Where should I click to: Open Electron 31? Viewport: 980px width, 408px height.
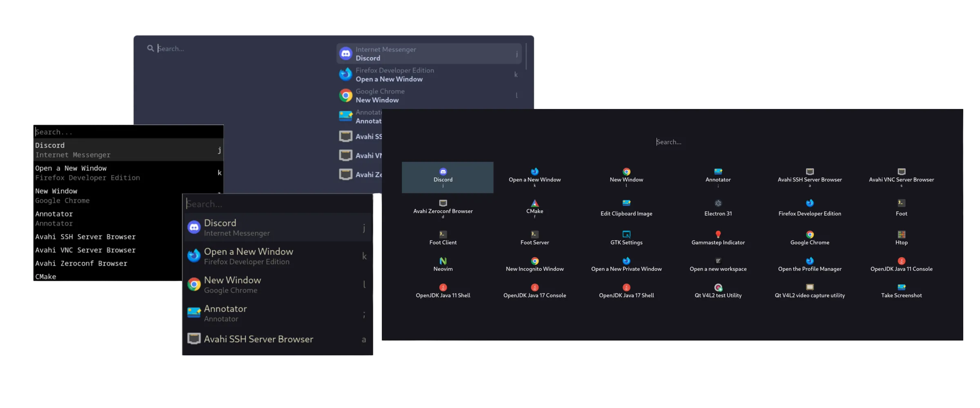(x=718, y=209)
